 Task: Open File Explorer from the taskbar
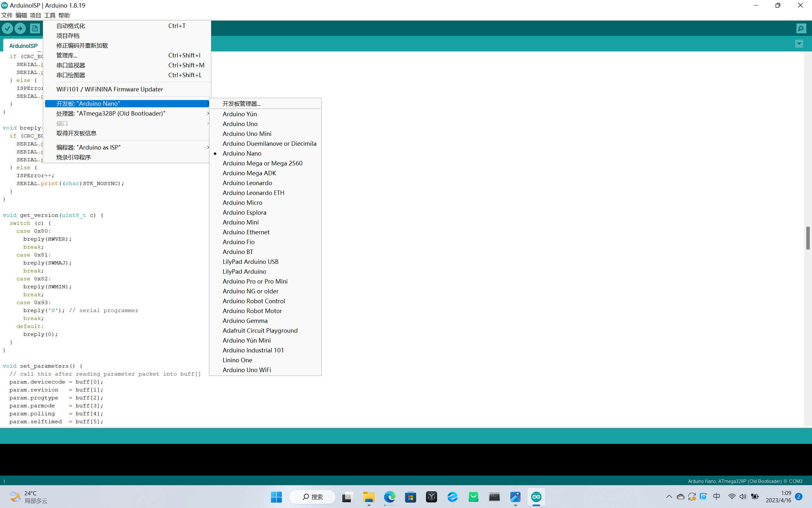(x=369, y=497)
